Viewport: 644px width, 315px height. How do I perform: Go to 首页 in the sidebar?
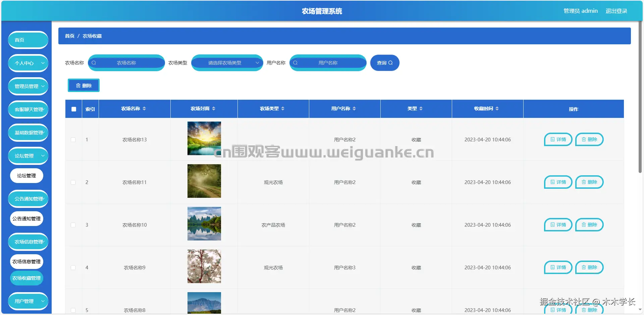click(28, 40)
